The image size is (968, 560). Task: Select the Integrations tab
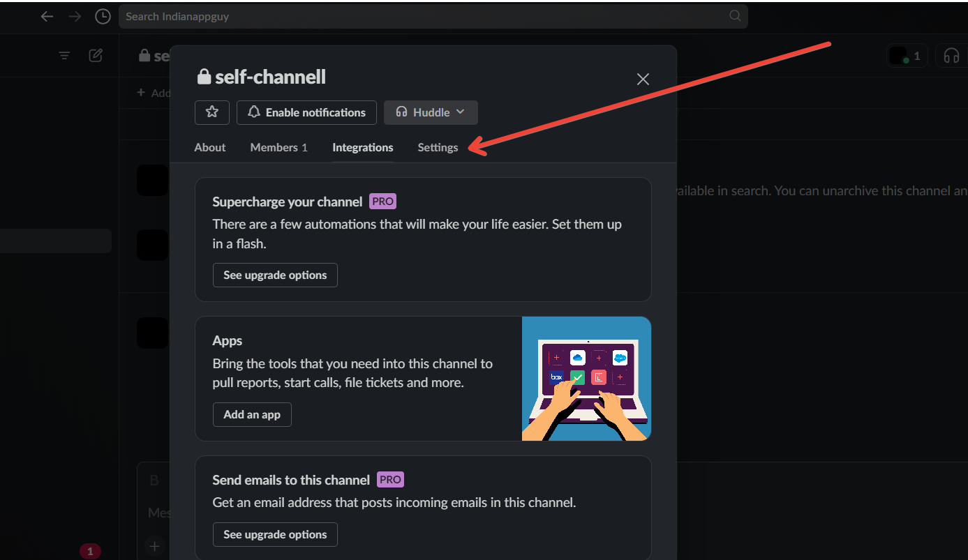pos(363,147)
